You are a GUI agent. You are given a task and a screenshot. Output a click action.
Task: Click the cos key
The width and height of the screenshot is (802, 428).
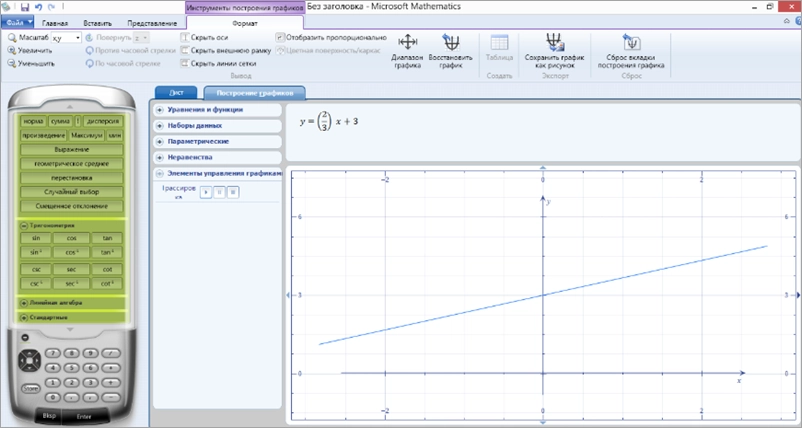point(72,238)
